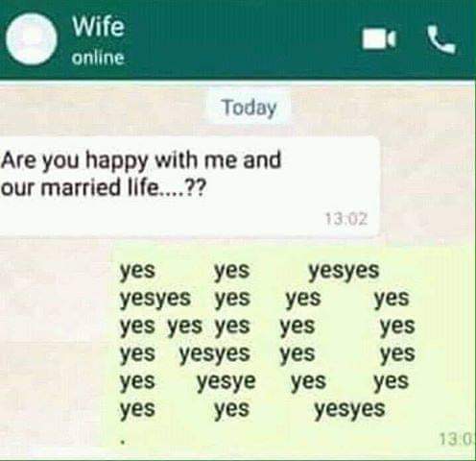Tap the Today date chip
The width and height of the screenshot is (476, 461).
click(250, 108)
